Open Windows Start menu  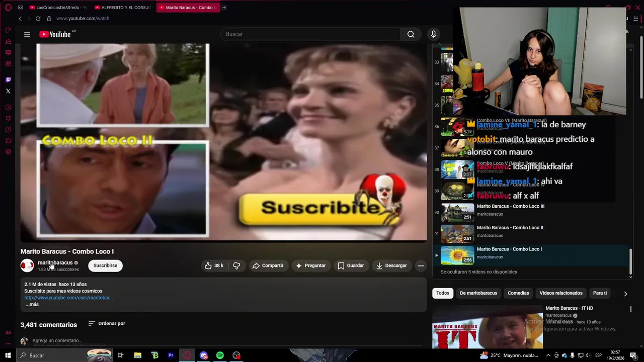8,355
